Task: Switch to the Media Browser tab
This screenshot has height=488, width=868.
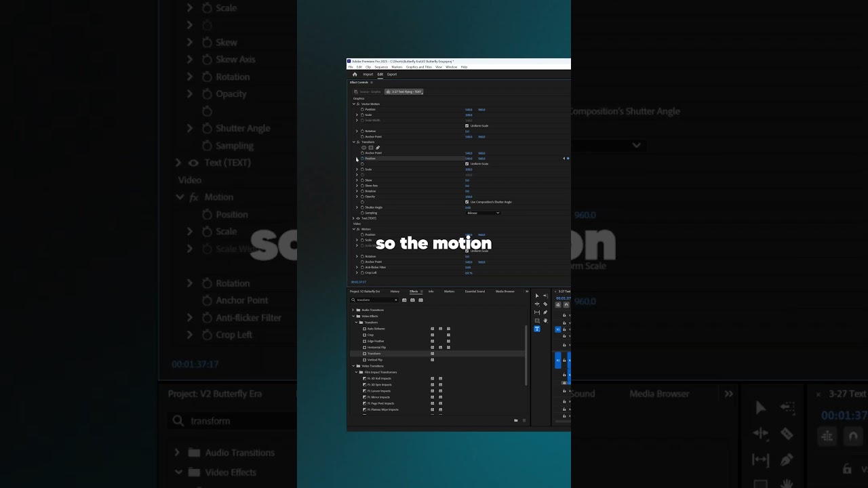Action: coord(505,291)
